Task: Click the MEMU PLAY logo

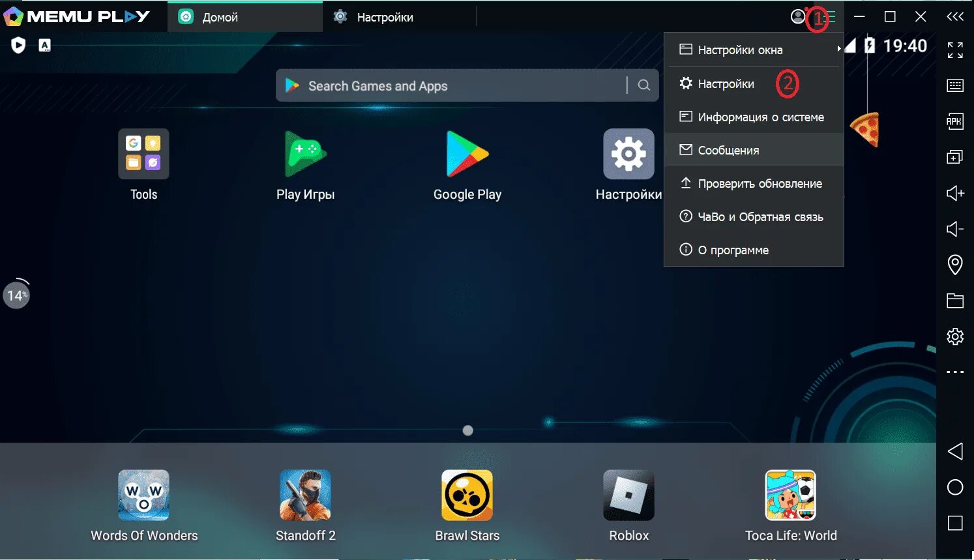Action: pos(77,16)
